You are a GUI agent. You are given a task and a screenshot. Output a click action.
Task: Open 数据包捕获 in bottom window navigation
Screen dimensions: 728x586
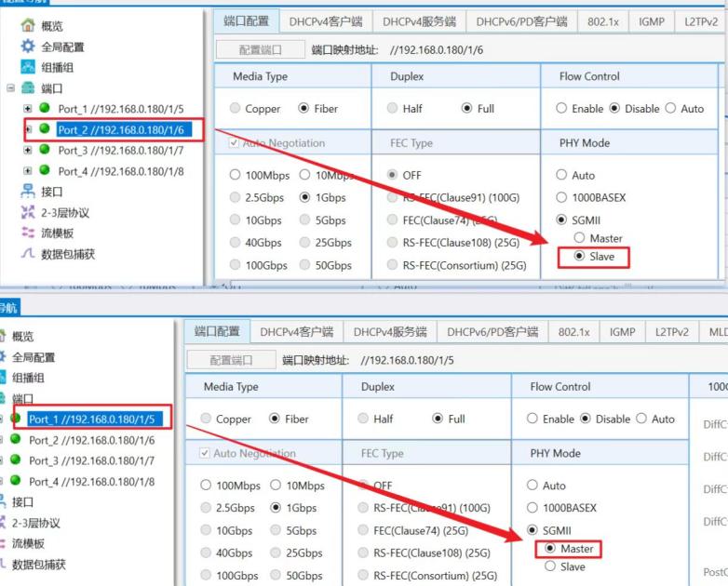click(39, 565)
